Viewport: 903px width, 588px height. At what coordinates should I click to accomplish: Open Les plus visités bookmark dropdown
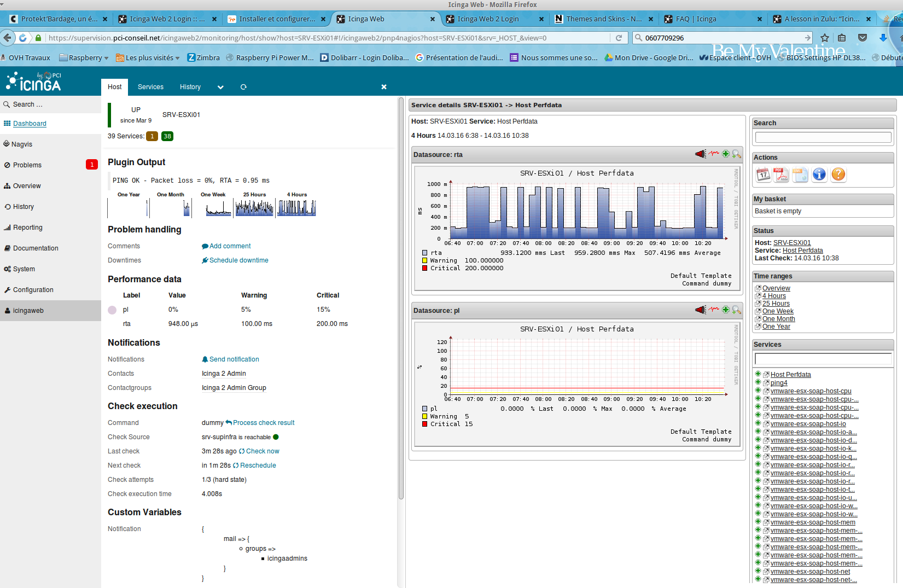tap(147, 57)
